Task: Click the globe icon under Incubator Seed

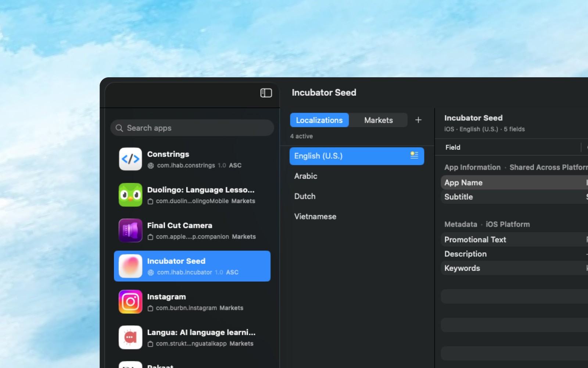Action: (151, 273)
